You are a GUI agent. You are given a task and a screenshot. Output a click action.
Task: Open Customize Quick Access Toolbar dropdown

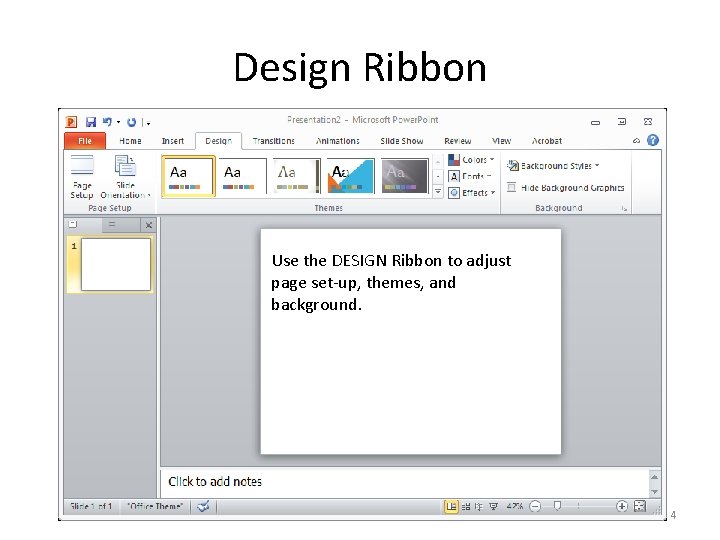(146, 123)
